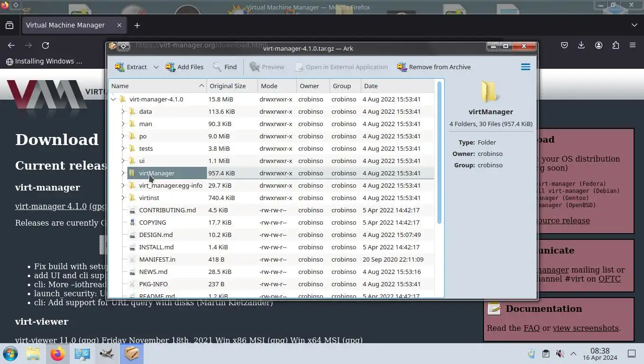Select the COPYING file icon

click(132, 222)
